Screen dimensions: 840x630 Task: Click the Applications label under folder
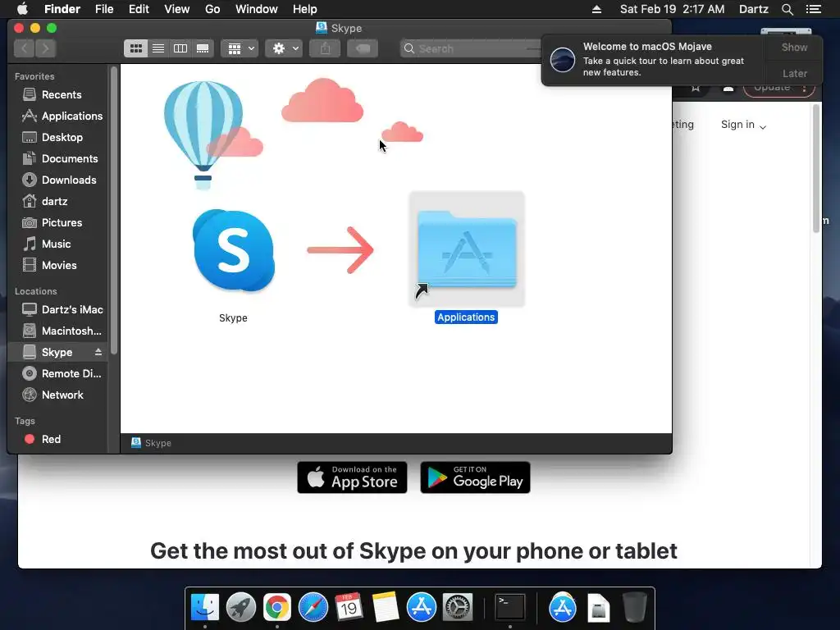[x=466, y=317]
